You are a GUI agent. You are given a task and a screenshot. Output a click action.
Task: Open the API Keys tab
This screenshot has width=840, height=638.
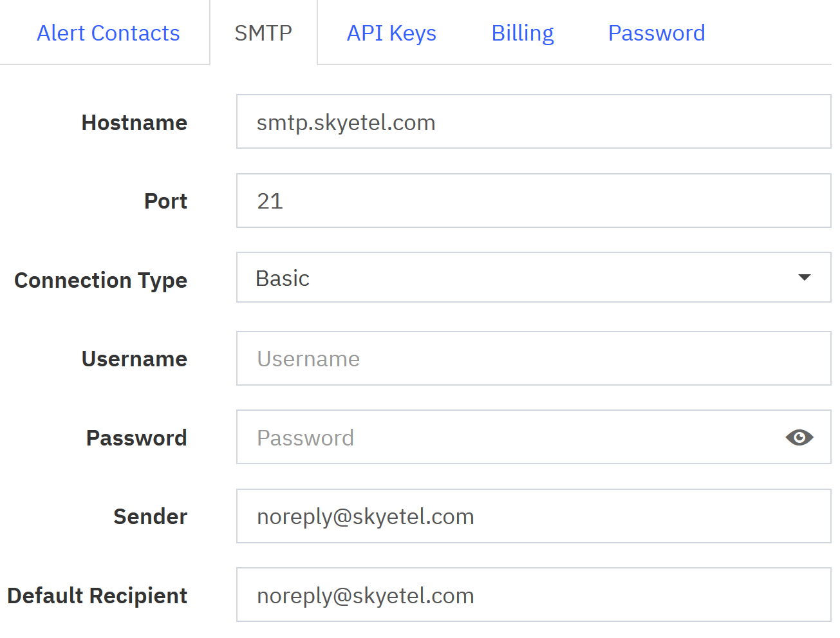tap(391, 33)
